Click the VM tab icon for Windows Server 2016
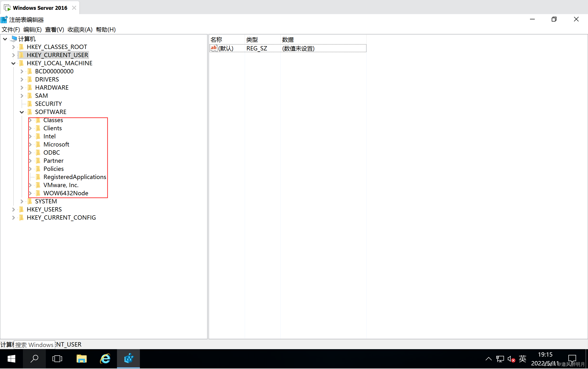 pos(7,8)
